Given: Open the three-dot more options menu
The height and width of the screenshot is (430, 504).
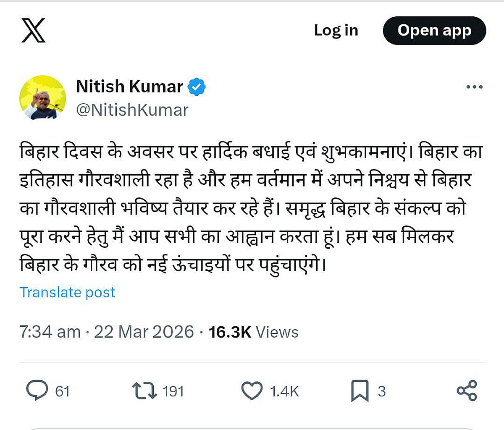Looking at the screenshot, I should coord(474,87).
